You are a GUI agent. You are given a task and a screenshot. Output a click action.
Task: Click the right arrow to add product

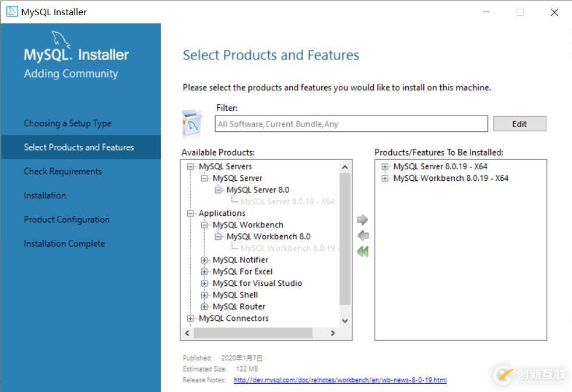point(362,219)
